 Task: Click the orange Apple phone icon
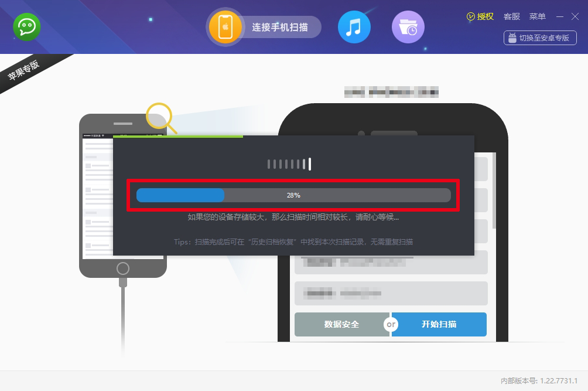225,27
